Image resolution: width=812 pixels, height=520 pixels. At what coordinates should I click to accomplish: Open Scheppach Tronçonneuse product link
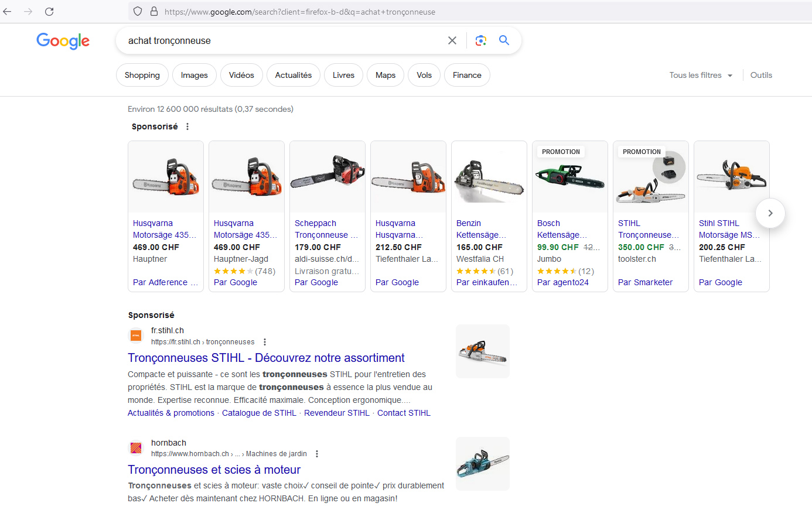(x=326, y=229)
